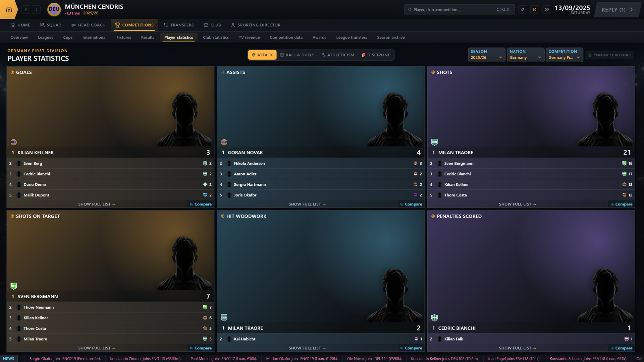Show full list of Penalties Scored

click(x=518, y=348)
